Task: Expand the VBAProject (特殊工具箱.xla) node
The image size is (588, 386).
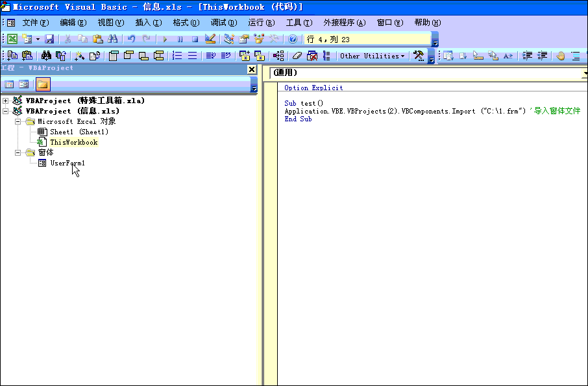Action: point(6,101)
